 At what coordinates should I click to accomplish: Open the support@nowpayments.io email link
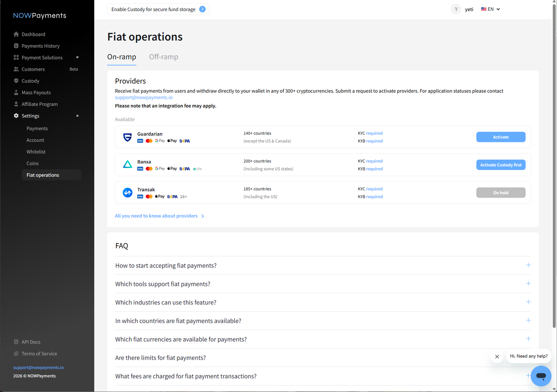click(143, 97)
